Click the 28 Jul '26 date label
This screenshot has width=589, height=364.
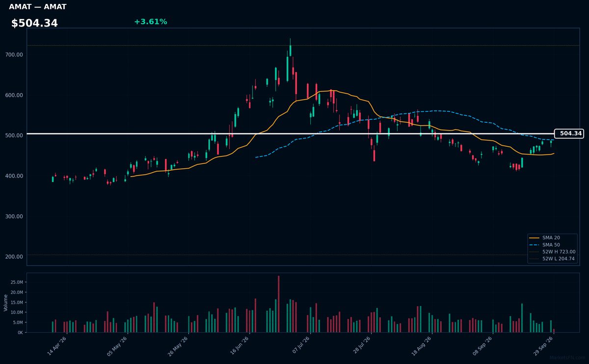coord(361,346)
